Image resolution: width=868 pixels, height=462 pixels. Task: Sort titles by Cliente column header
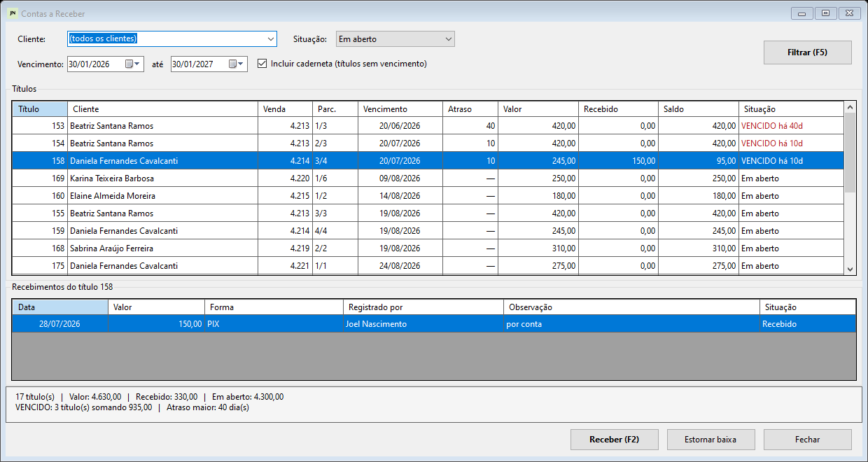click(162, 109)
